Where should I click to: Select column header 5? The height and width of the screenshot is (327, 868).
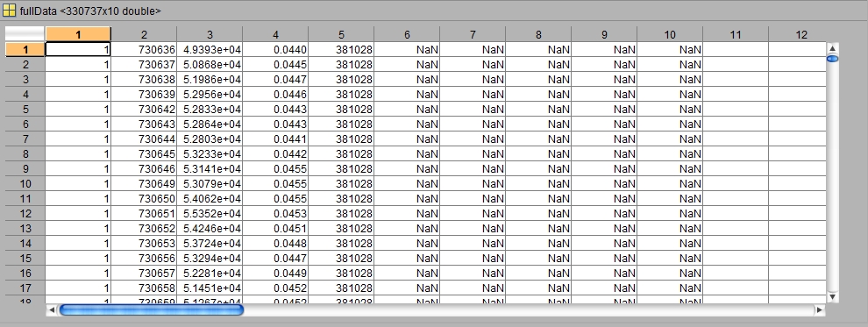(341, 34)
